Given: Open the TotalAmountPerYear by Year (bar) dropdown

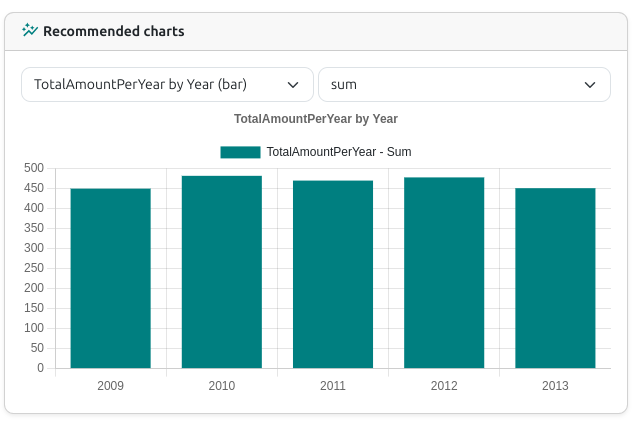Looking at the screenshot, I should tap(167, 85).
